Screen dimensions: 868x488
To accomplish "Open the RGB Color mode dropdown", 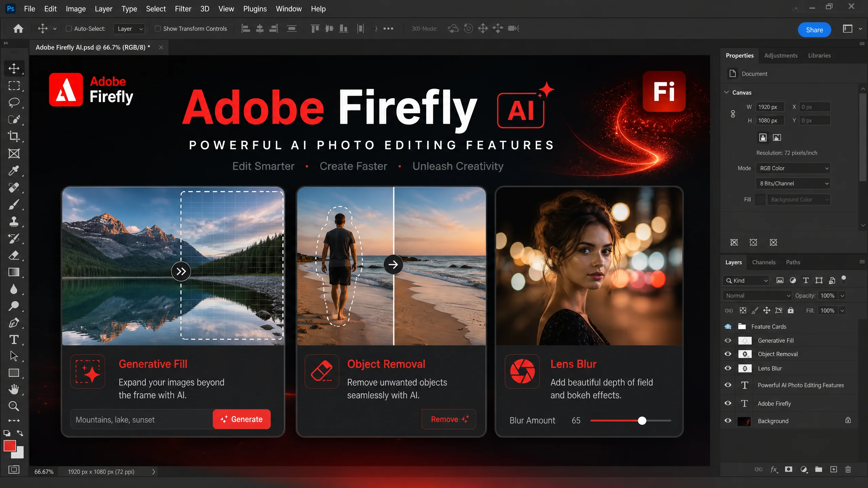I will [x=793, y=168].
